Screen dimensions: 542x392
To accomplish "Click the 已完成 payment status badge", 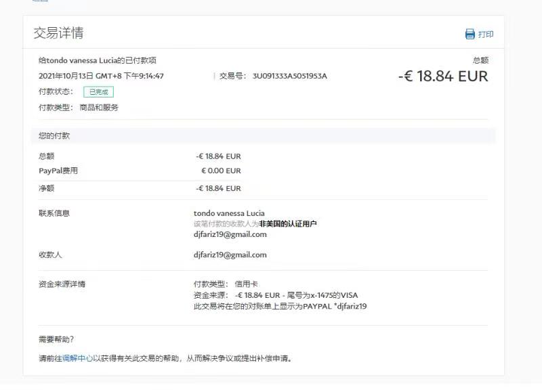I will (98, 91).
